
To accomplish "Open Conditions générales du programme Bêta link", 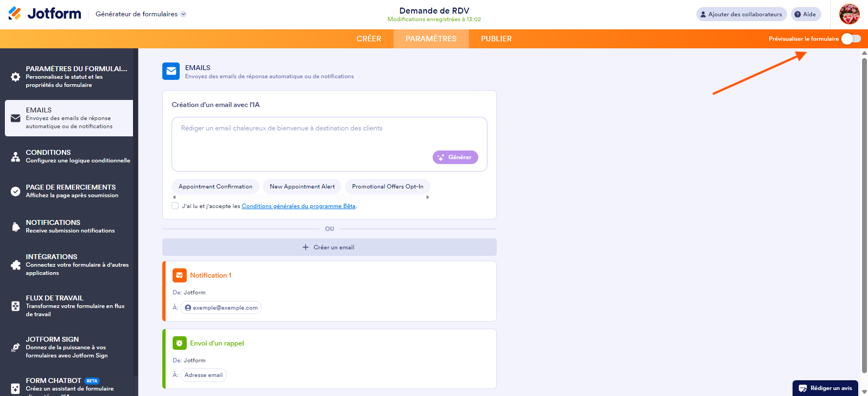I will click(299, 206).
